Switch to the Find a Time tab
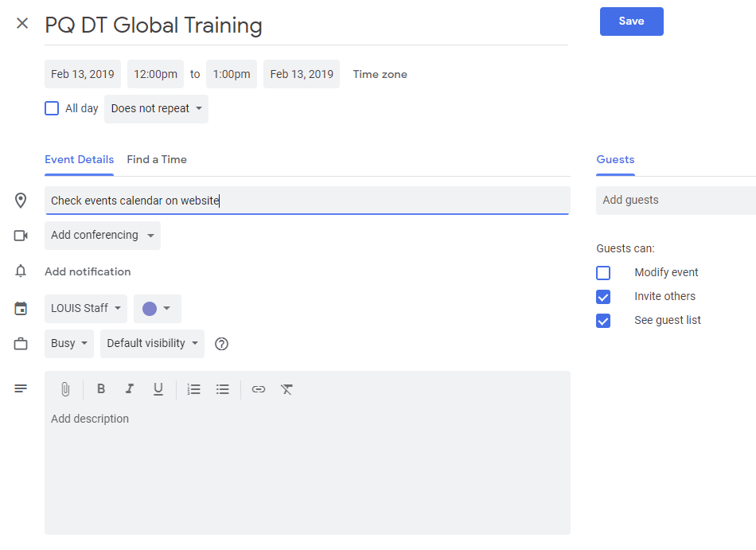The image size is (756, 550). point(157,159)
